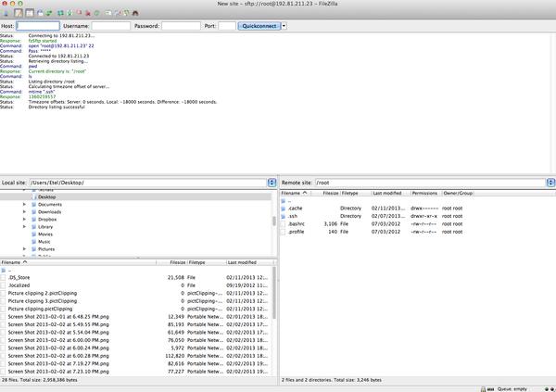Click into the Host input field
This screenshot has width=556, height=392.
tap(37, 27)
